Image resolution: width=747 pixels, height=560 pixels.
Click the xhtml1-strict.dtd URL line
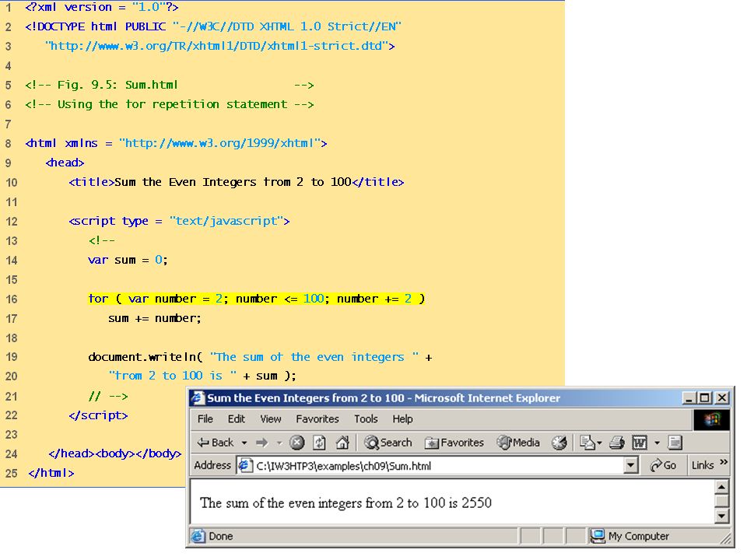[220, 46]
